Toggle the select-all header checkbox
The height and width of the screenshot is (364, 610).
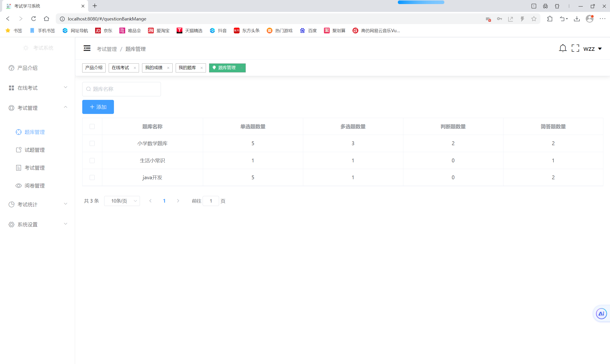92,127
